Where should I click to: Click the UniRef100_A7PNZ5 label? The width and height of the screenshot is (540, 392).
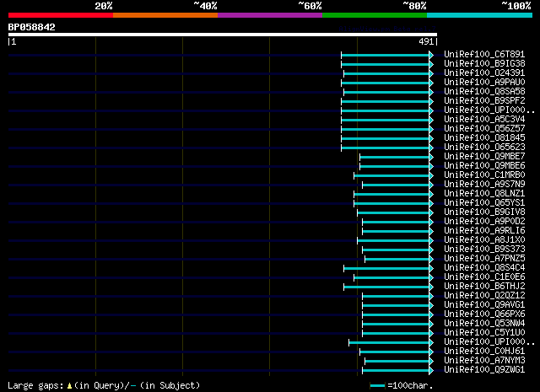coord(484,259)
